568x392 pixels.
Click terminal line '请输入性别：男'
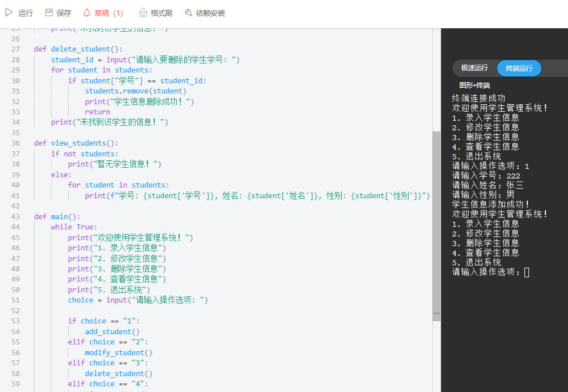point(483,195)
